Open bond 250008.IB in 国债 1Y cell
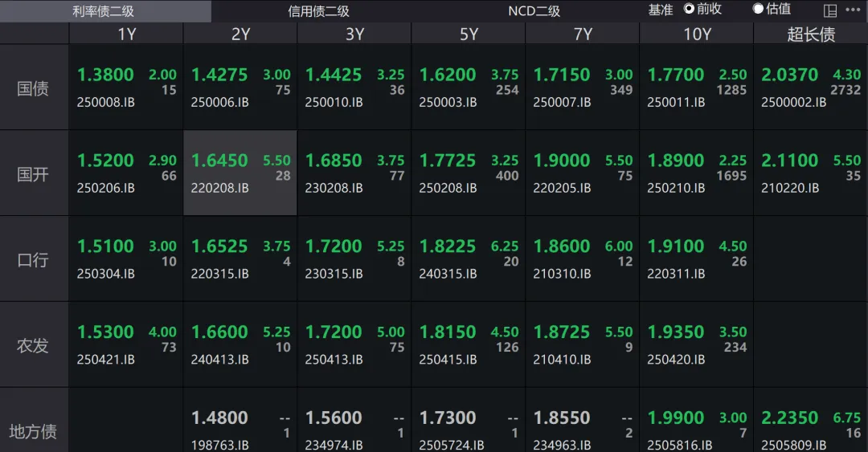Viewport: 868px width, 452px height. 126,88
